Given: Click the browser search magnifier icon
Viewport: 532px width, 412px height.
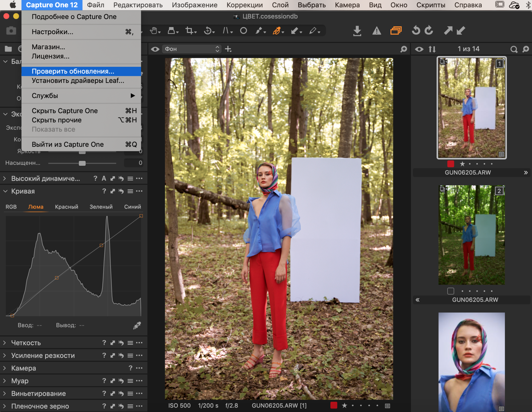Looking at the screenshot, I should point(514,49).
